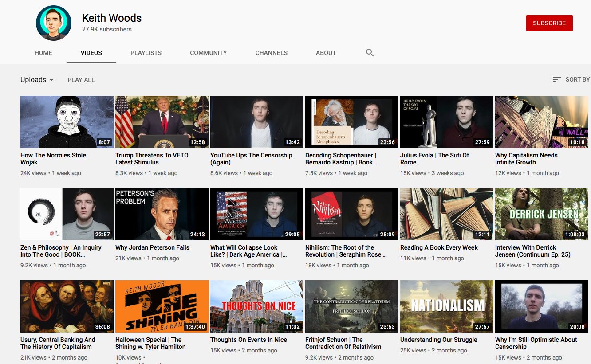Screen dimensions: 591x364
Task: Open Thoughts On Nice video thumbnail
Action: click(257, 306)
